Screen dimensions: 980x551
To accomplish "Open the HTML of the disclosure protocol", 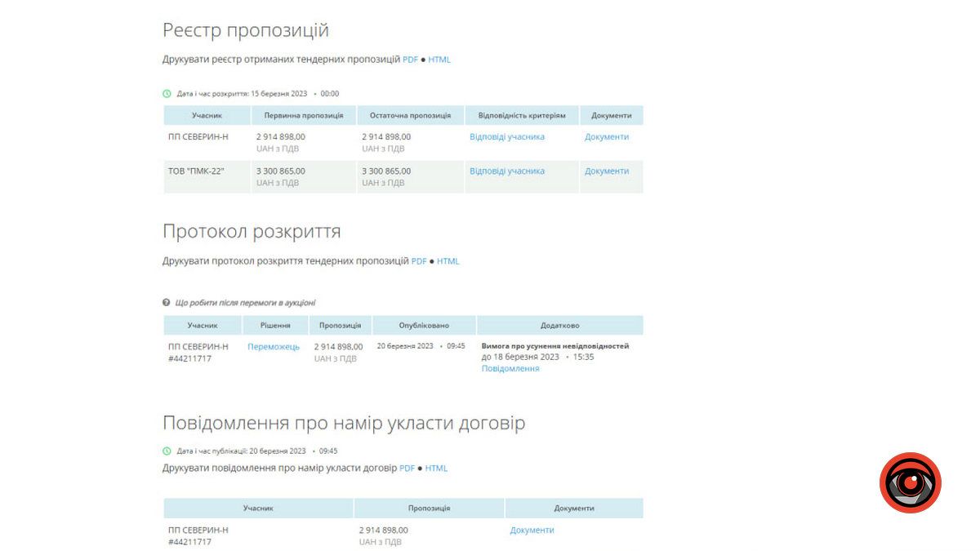I will [448, 261].
